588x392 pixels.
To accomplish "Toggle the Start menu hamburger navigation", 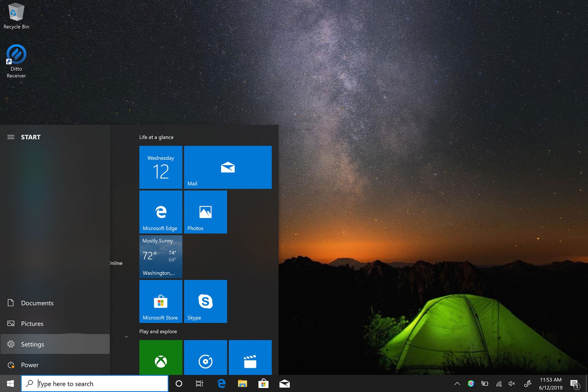I will 11,137.
